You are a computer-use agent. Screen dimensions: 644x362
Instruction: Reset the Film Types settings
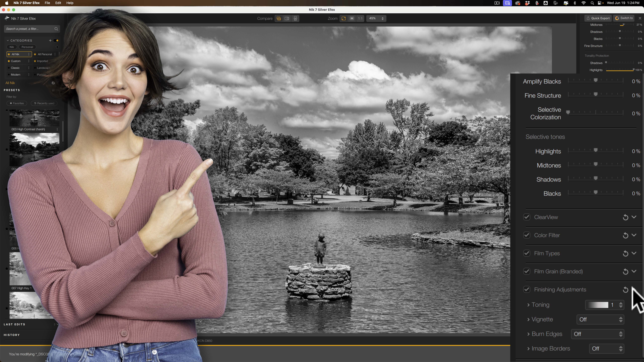[625, 254]
